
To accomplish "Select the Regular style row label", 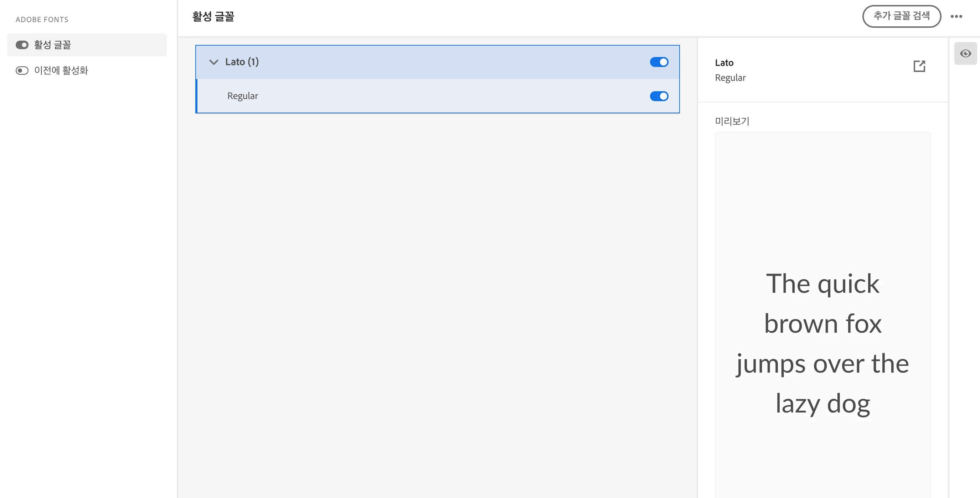I will tap(242, 96).
